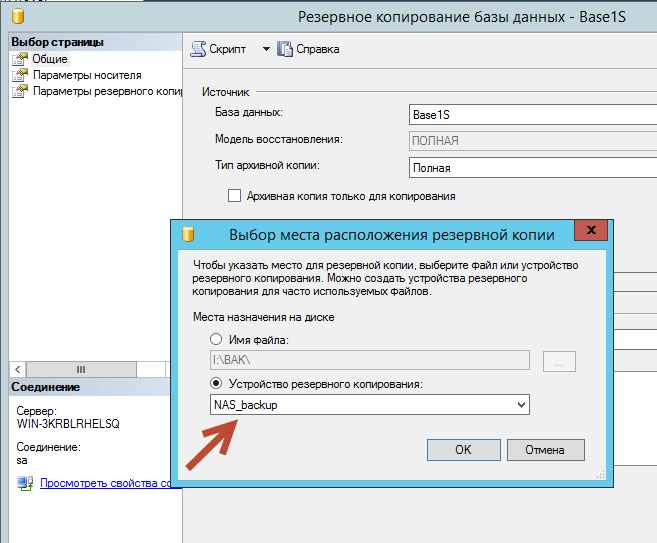Open the NAS_backup device dropdown
The image size is (657, 543).
(x=370, y=405)
